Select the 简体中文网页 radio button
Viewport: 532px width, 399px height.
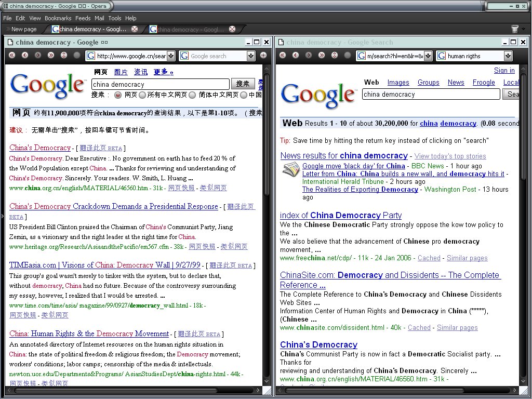(192, 95)
